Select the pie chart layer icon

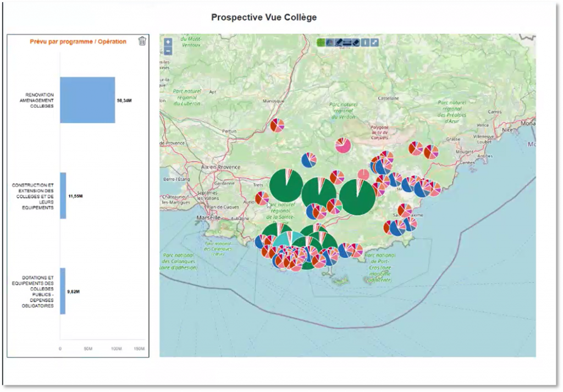[x=329, y=42]
